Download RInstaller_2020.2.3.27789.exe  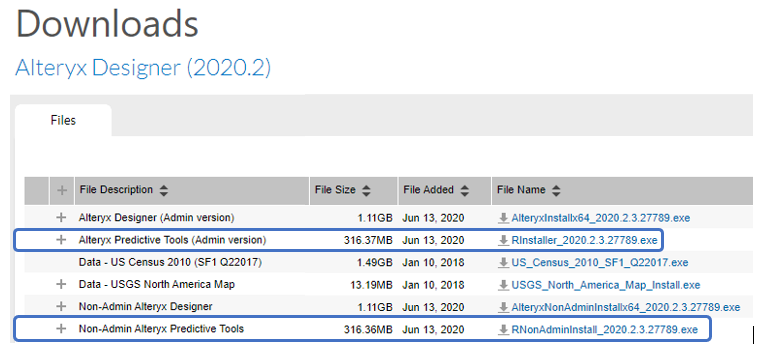click(584, 240)
